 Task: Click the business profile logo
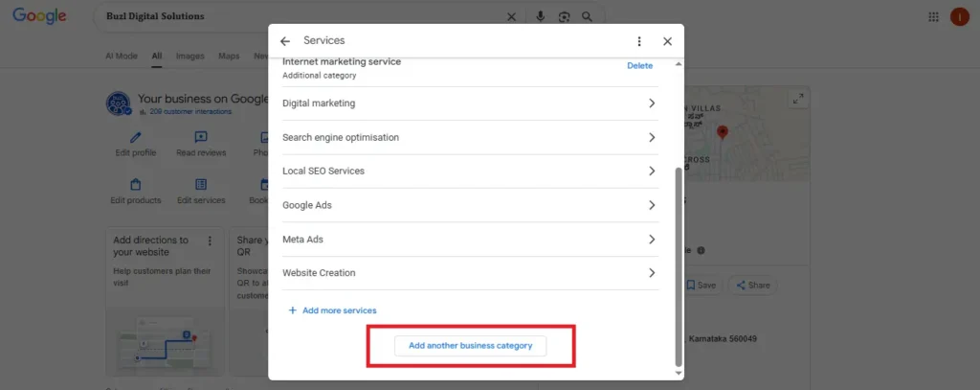tap(118, 103)
